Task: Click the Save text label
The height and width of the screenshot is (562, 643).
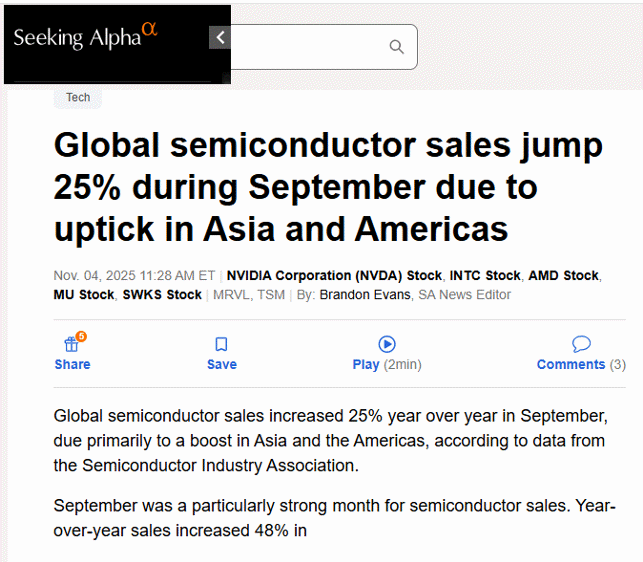Action: 222,365
